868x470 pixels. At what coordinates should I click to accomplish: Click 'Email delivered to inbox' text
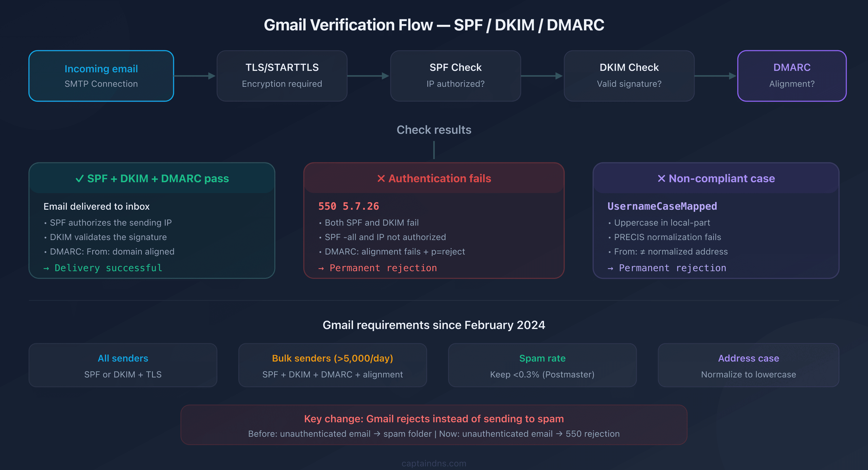(x=96, y=207)
